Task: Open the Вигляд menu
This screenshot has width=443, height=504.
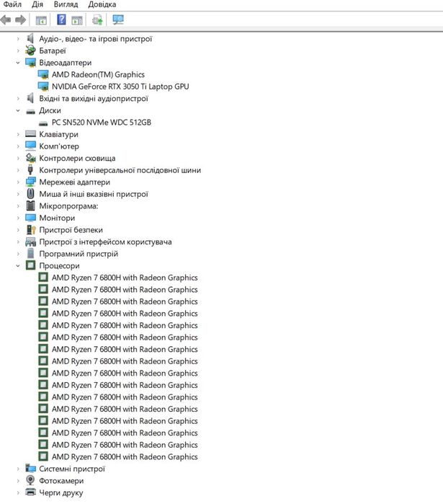Action: click(x=66, y=4)
